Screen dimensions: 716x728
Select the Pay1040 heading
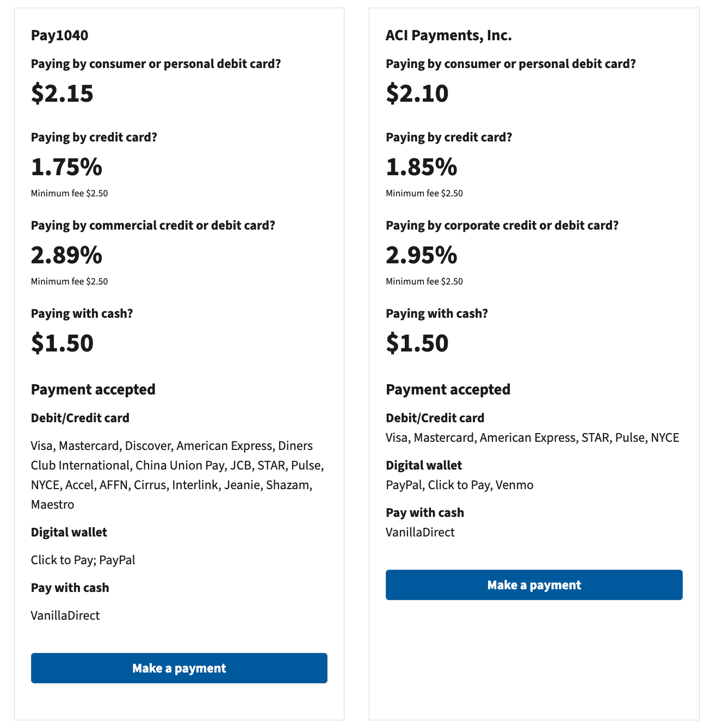coord(60,35)
